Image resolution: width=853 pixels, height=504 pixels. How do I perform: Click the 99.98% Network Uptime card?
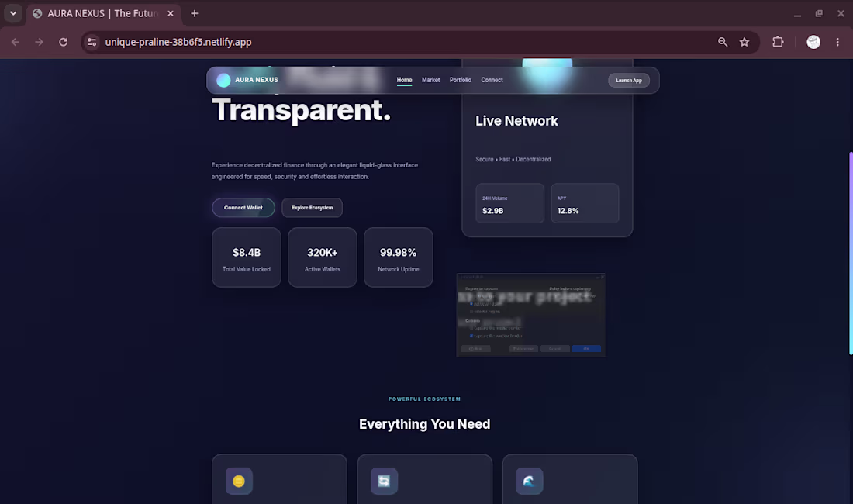399,257
